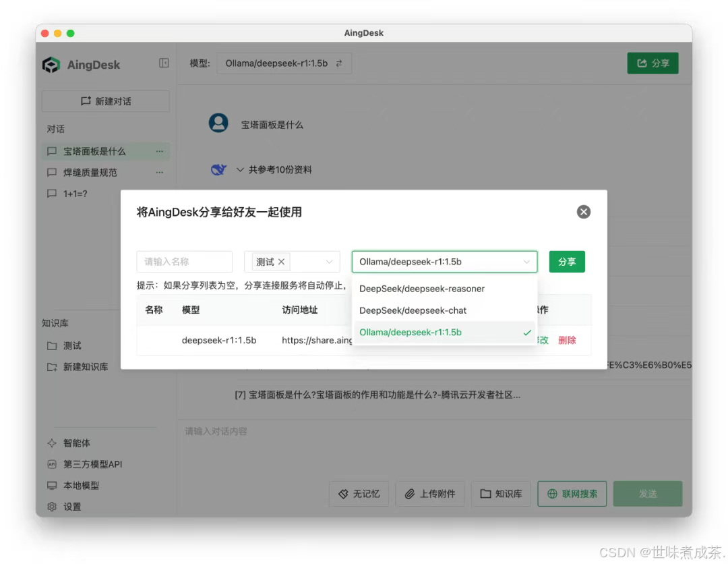Open 智能体 in the sidebar
Image resolution: width=728 pixels, height=564 pixels.
[x=77, y=443]
